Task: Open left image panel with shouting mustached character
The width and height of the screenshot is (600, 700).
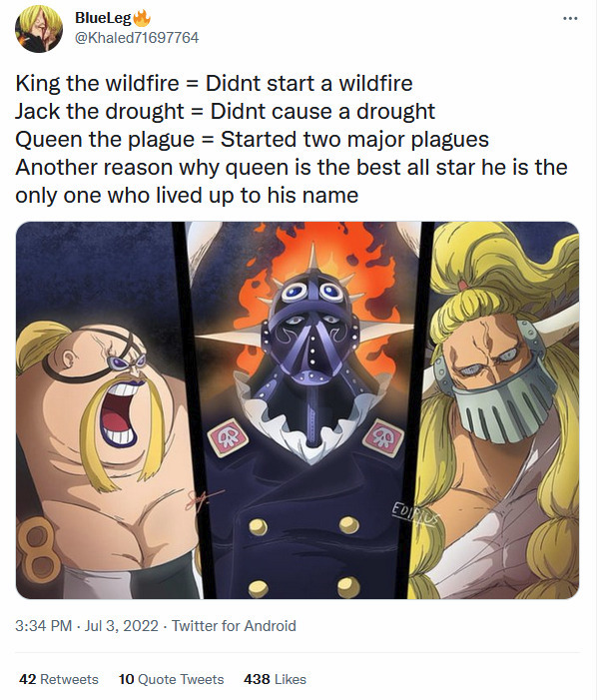Action: [95, 409]
